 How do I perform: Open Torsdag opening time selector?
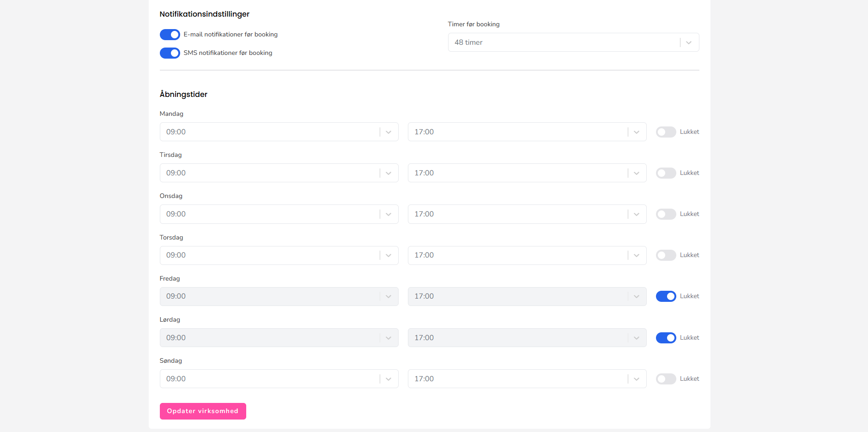click(x=270, y=255)
